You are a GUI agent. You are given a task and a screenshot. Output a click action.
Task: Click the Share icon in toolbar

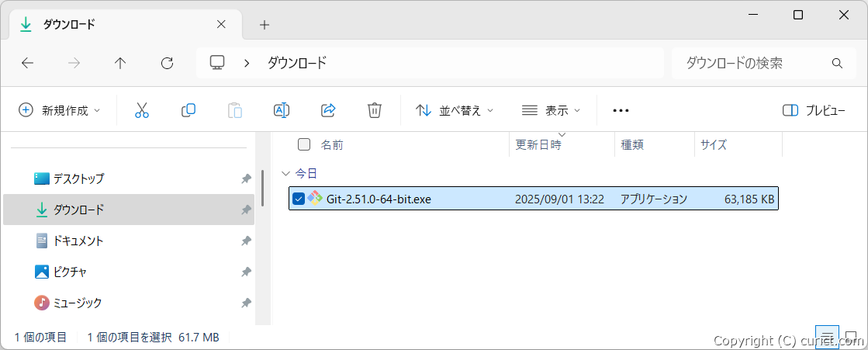(328, 110)
